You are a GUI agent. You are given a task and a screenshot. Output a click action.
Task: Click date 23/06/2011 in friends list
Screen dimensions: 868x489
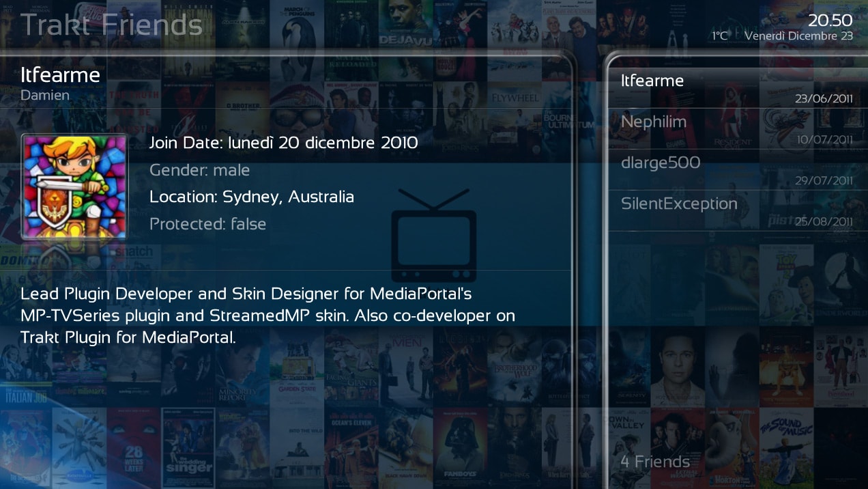824,99
